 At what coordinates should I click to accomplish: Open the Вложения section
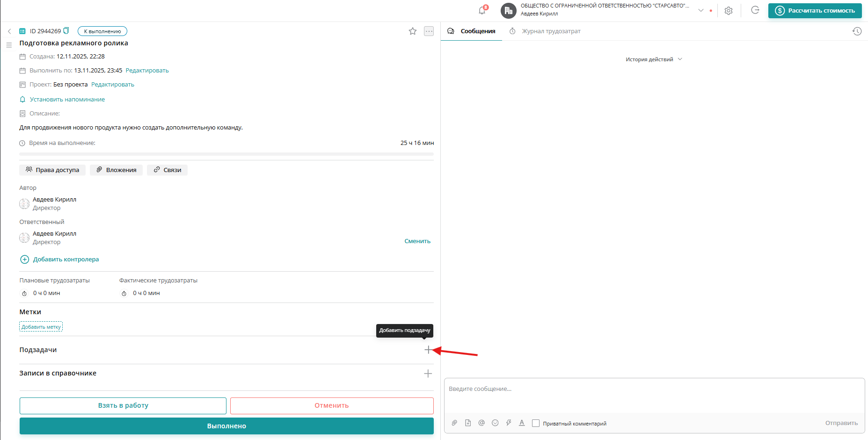point(117,170)
